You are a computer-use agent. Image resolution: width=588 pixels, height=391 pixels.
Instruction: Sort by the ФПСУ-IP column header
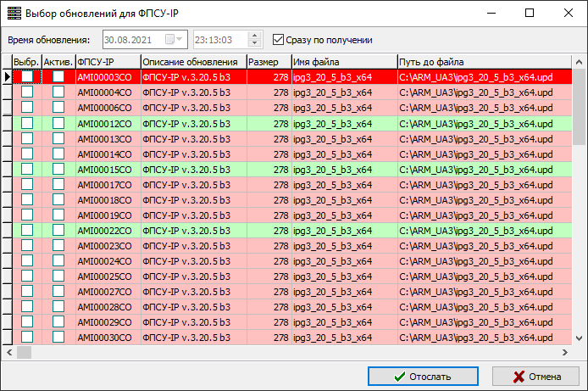pyautogui.click(x=107, y=62)
